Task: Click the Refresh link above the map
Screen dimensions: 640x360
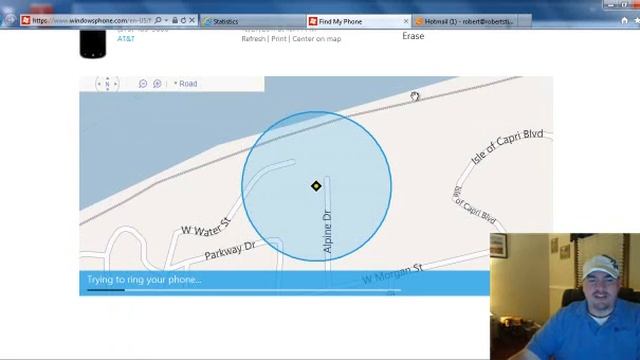Action: 253,39
